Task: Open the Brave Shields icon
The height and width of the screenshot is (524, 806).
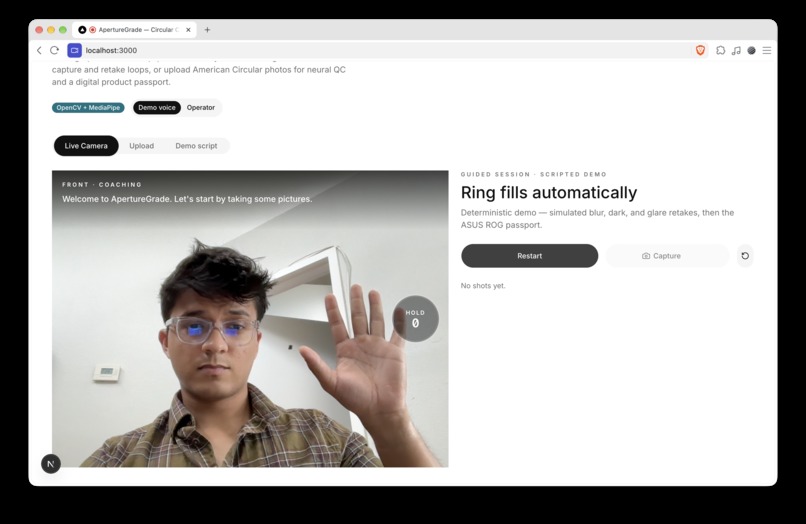Action: point(700,50)
